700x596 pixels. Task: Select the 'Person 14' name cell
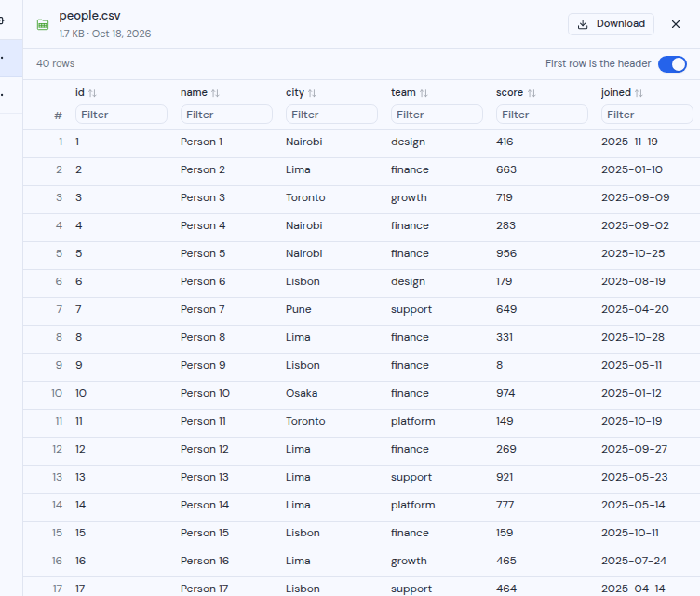point(205,505)
